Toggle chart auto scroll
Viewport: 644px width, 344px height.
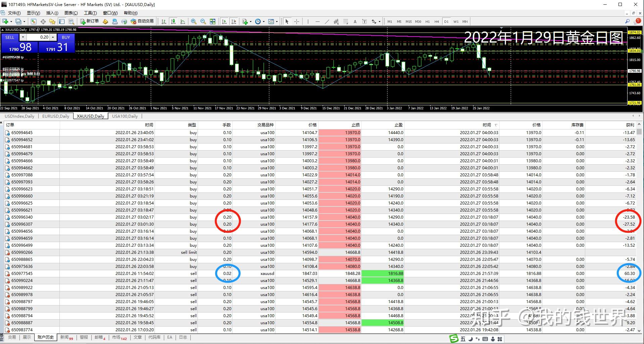point(224,21)
